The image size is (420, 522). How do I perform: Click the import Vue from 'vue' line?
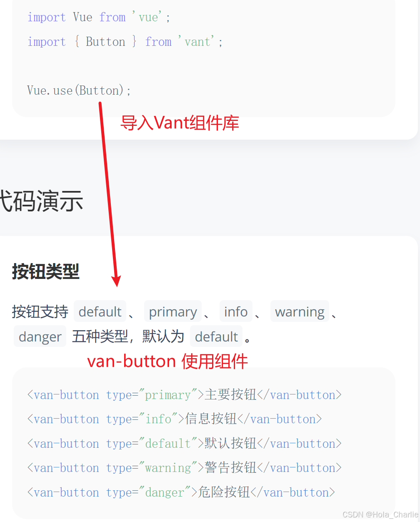click(99, 17)
